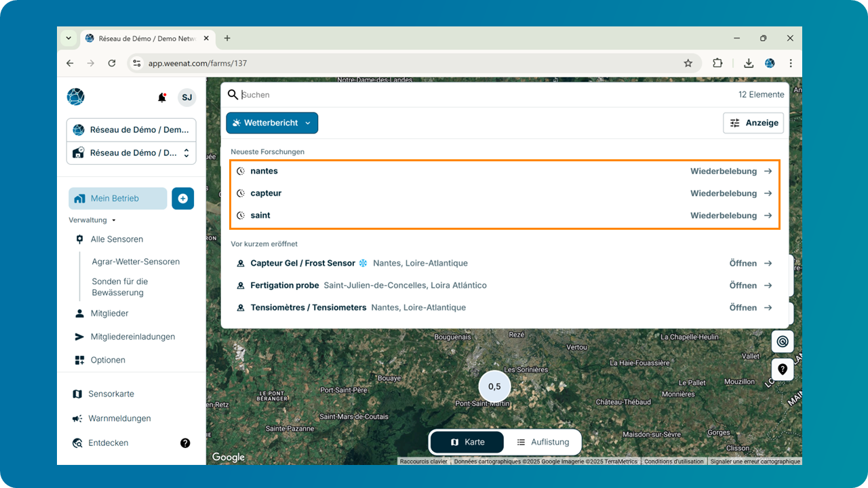The width and height of the screenshot is (868, 488).
Task: Click Öffnen for Tensiomètres / Tensiometers
Action: click(x=743, y=308)
